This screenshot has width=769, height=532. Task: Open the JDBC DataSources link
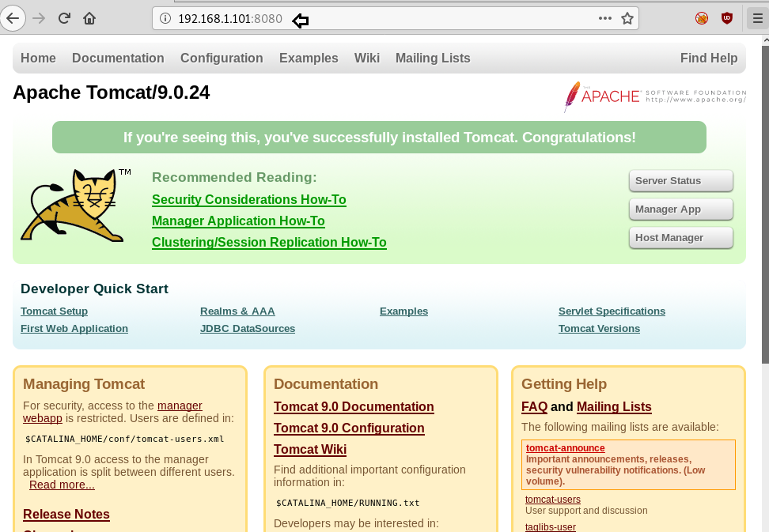click(248, 329)
